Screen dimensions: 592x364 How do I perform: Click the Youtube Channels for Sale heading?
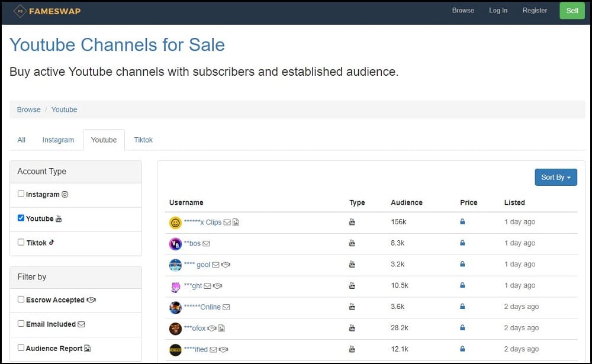point(117,45)
